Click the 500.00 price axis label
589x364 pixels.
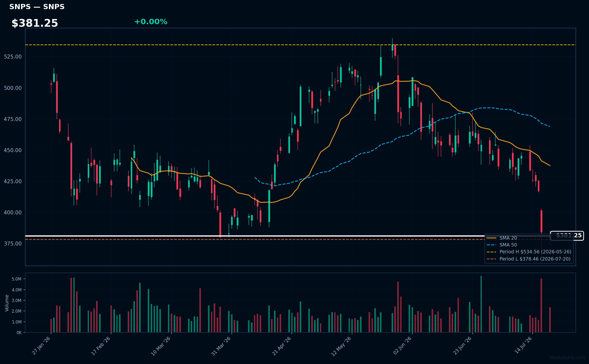click(x=13, y=88)
